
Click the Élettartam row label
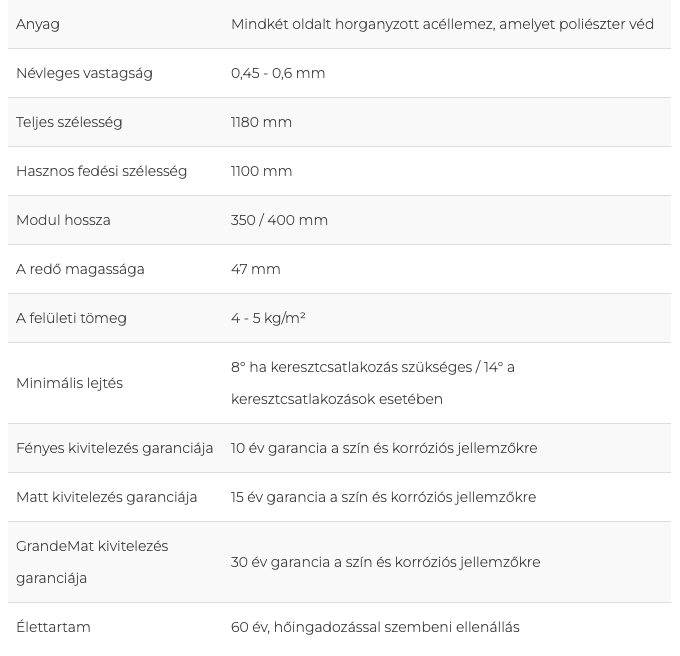pos(53,627)
